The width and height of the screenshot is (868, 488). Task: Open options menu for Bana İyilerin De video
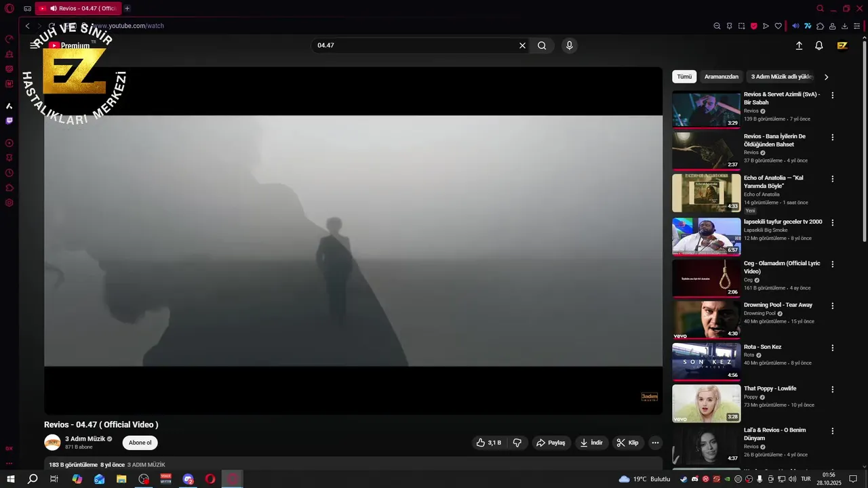click(x=833, y=138)
